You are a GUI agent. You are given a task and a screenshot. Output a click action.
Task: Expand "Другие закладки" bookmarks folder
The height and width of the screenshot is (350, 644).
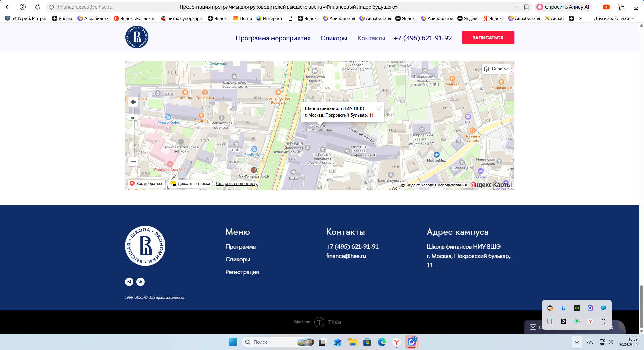614,18
